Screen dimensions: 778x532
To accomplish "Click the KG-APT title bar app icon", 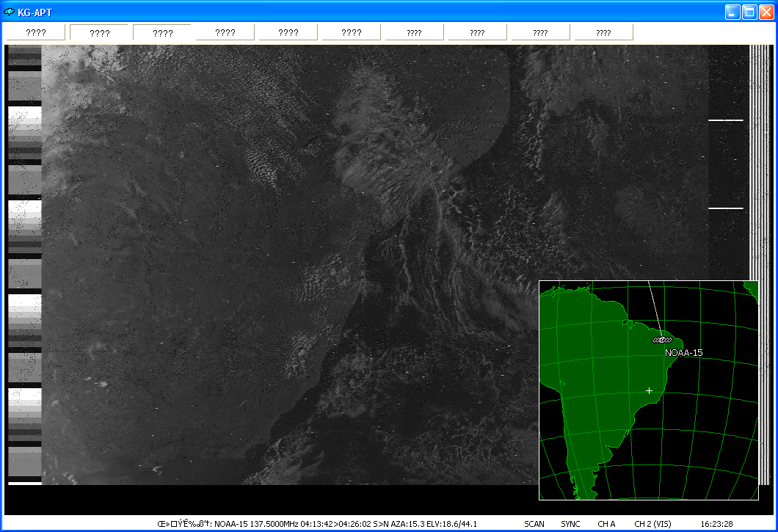I will [10, 12].
